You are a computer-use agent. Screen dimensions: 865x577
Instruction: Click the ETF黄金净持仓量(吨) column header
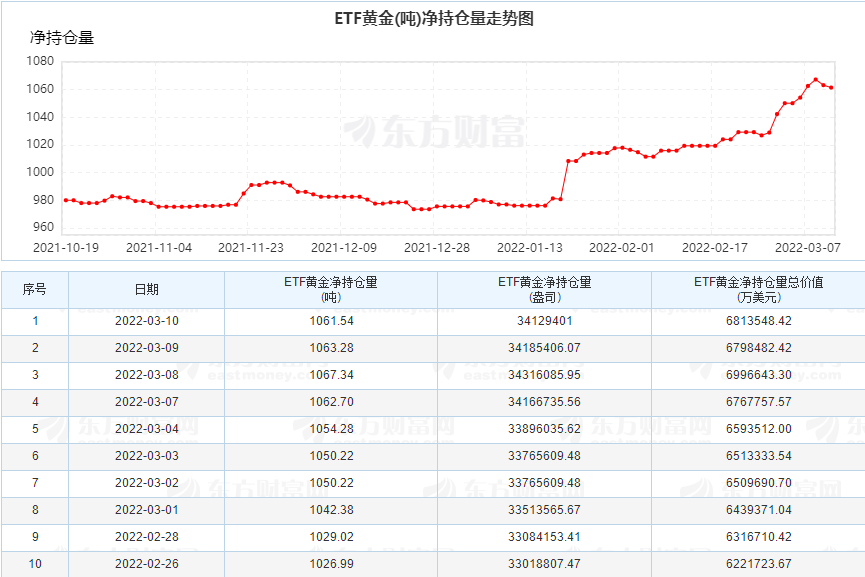pyautogui.click(x=331, y=290)
